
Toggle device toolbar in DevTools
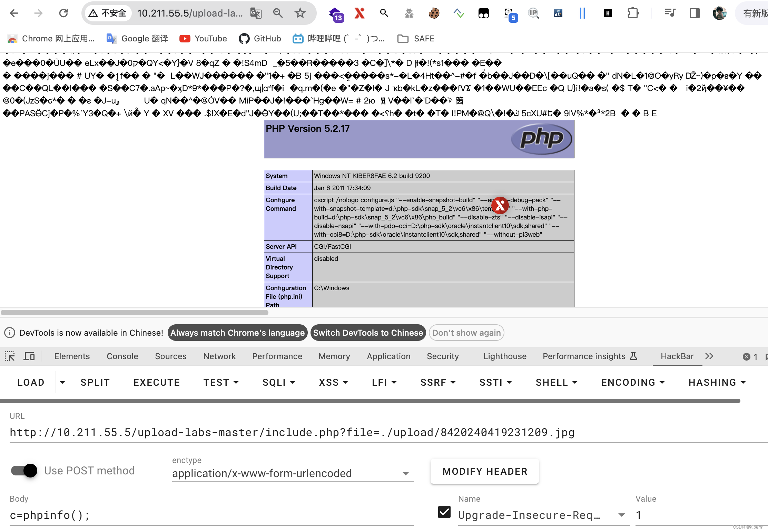click(29, 356)
